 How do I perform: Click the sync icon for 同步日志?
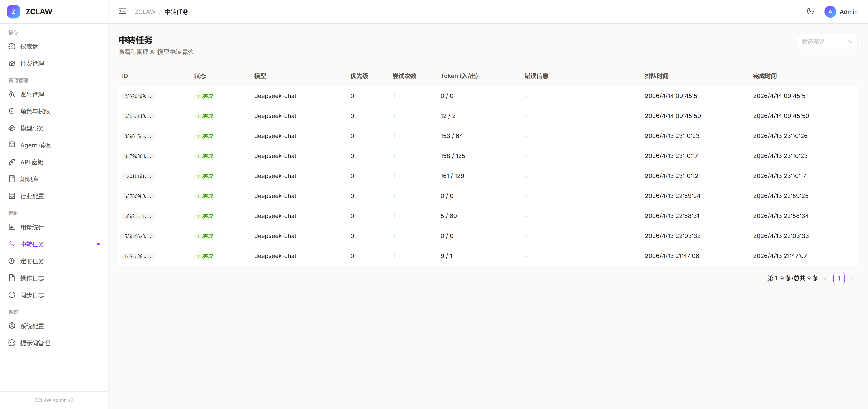(x=12, y=295)
